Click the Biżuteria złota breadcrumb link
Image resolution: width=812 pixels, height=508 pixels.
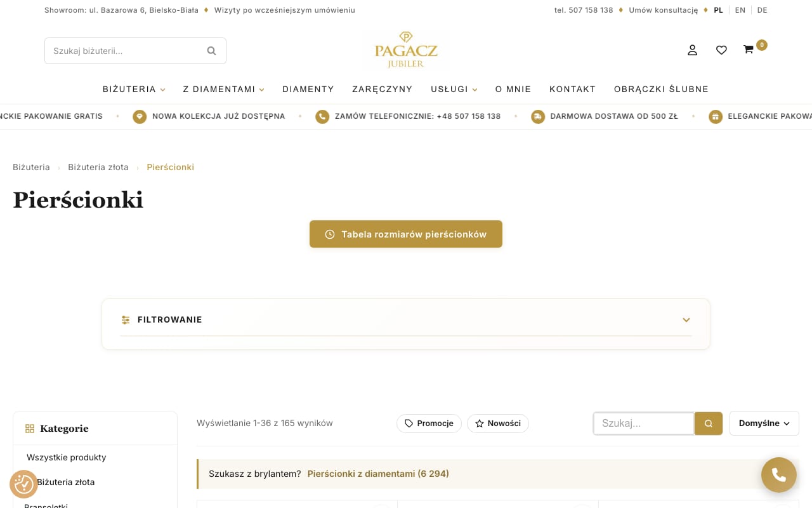click(98, 167)
